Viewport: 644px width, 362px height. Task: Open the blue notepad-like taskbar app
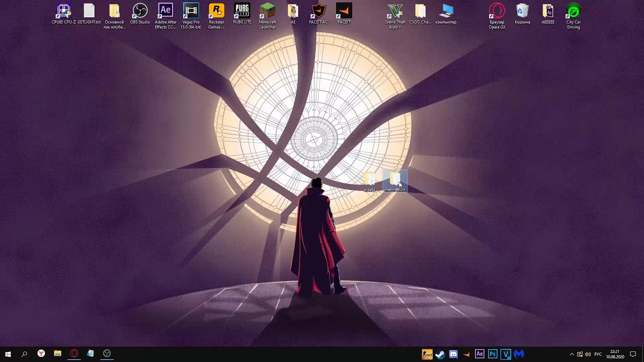click(91, 354)
